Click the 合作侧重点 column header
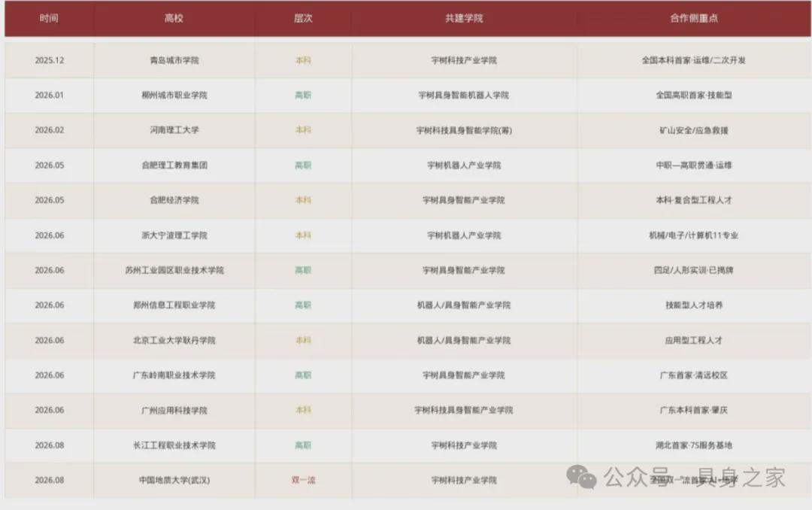The width and height of the screenshot is (812, 510). (x=694, y=18)
